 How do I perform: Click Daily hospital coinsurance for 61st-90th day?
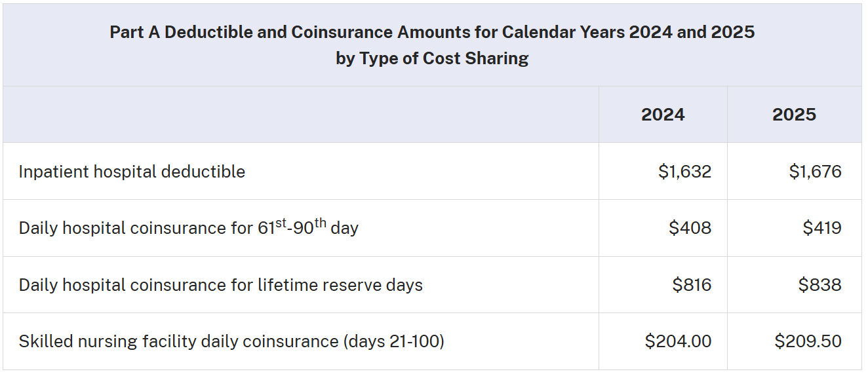tap(188, 227)
